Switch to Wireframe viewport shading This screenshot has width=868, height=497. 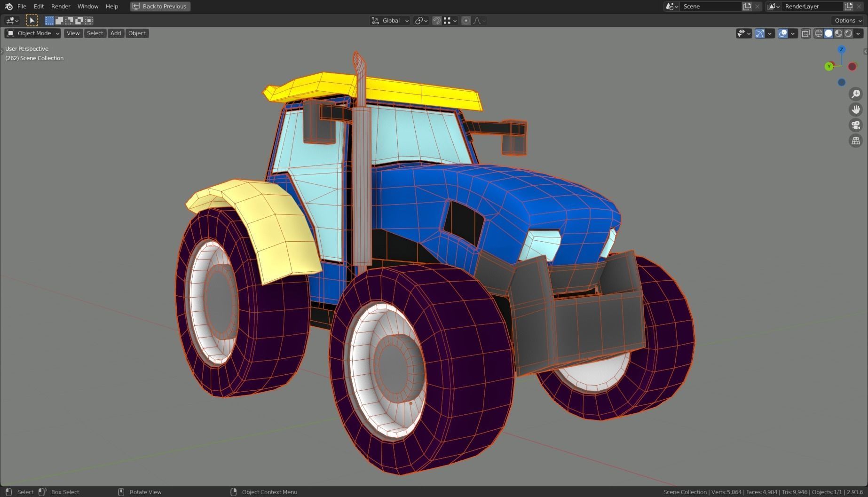pyautogui.click(x=819, y=33)
